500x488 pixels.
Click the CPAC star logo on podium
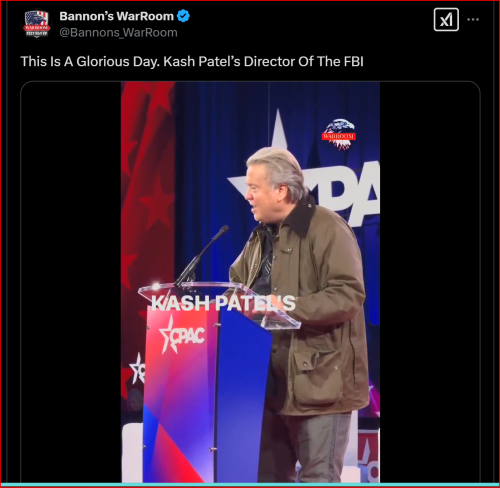tap(181, 335)
